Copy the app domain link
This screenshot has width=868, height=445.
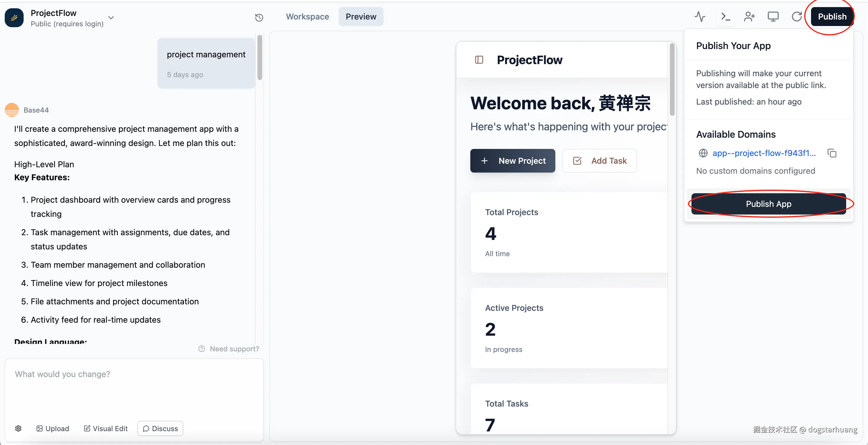point(832,153)
